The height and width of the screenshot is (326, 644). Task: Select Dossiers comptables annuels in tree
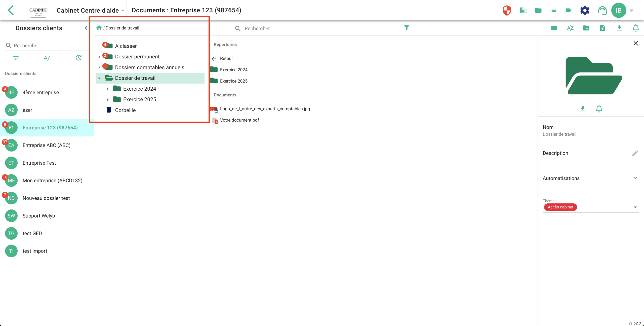click(x=150, y=67)
